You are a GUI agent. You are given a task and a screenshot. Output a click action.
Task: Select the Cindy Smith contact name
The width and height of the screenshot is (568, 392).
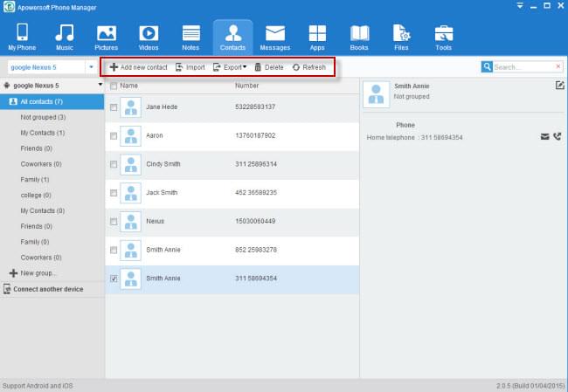click(x=163, y=164)
